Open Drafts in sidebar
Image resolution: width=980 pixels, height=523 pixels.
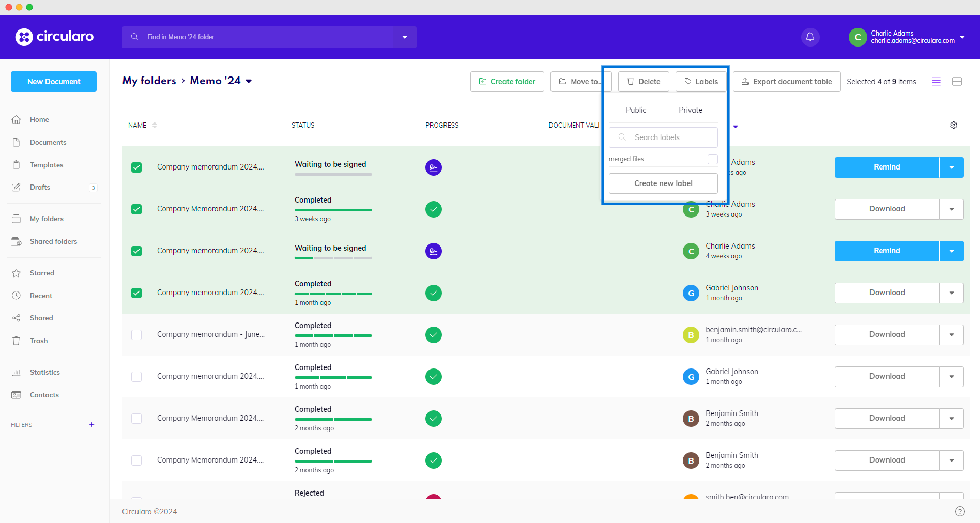[x=40, y=187]
